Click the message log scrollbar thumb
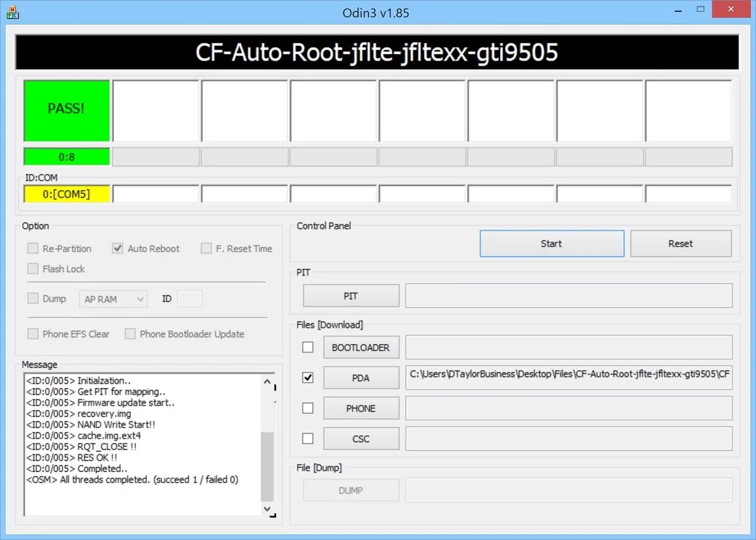 [x=268, y=466]
